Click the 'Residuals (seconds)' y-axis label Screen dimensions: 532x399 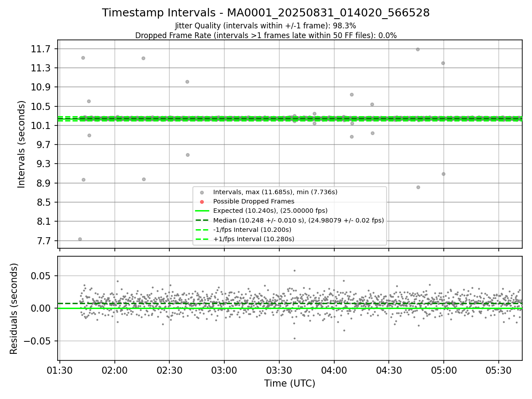click(x=14, y=309)
